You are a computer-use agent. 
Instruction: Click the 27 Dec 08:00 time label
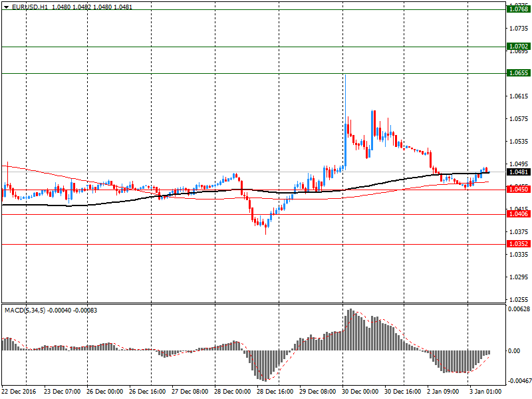tap(190, 392)
